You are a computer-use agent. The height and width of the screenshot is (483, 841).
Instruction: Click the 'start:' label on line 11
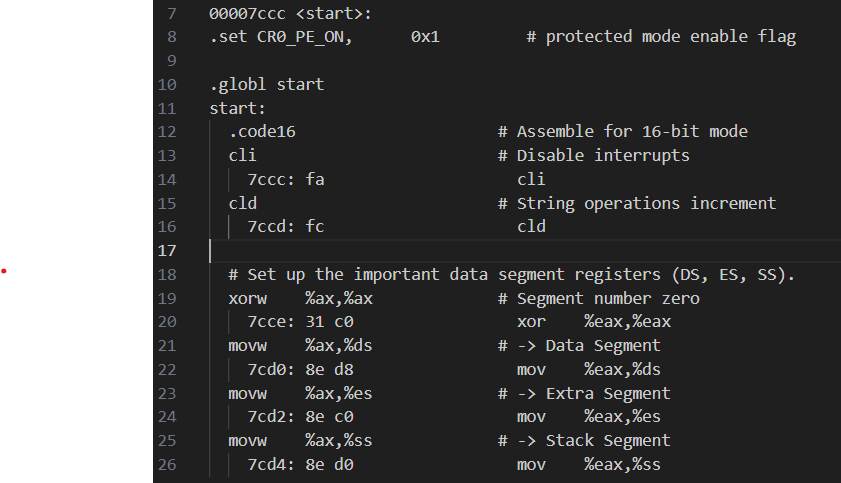click(237, 108)
